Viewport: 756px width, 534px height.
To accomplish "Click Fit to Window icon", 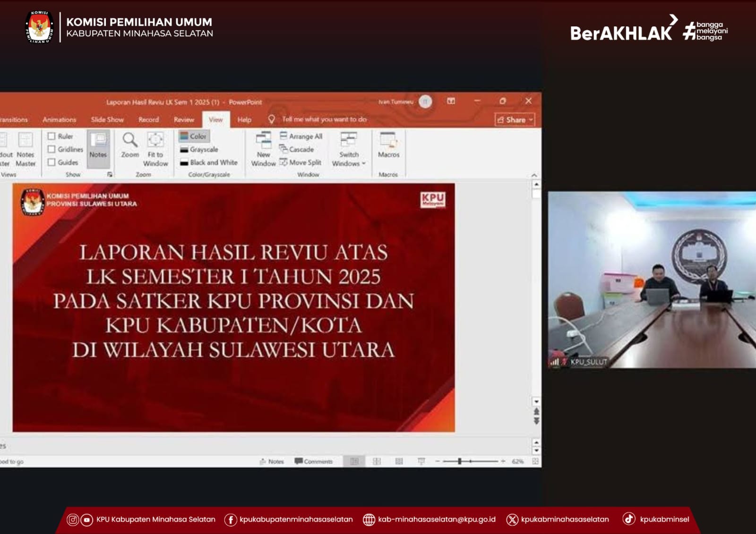I will pyautogui.click(x=155, y=140).
